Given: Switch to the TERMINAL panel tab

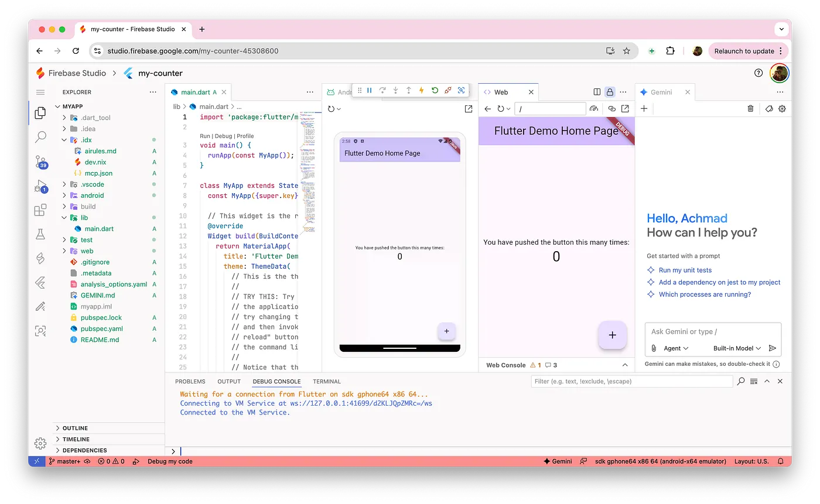Looking at the screenshot, I should (x=327, y=381).
